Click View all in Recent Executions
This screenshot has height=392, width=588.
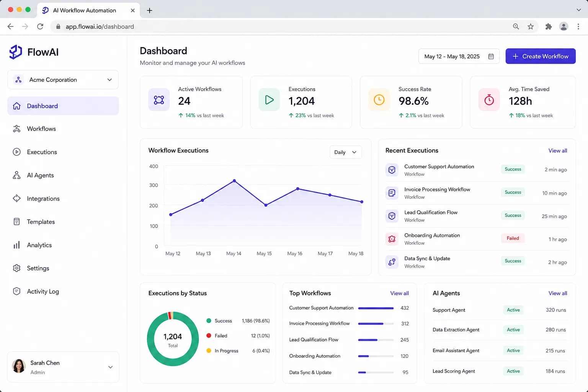tap(558, 150)
